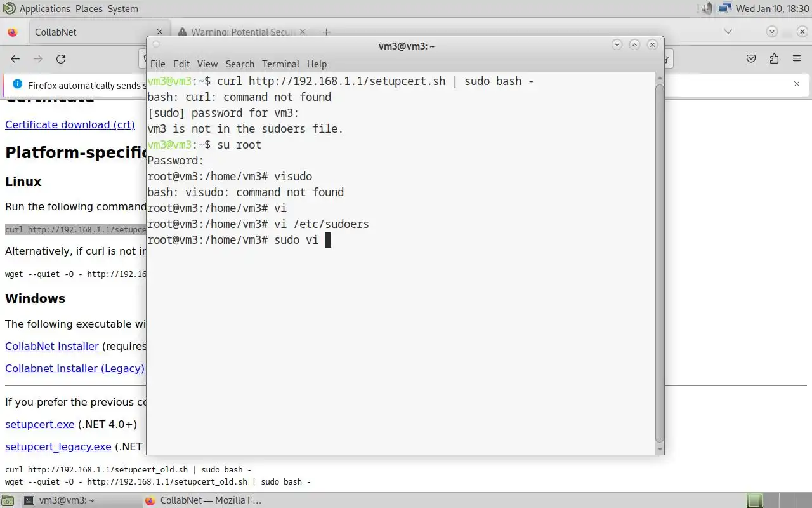Viewport: 812px width, 508px height.
Task: Close the vm3@vm3 terminal window
Action: click(652, 44)
